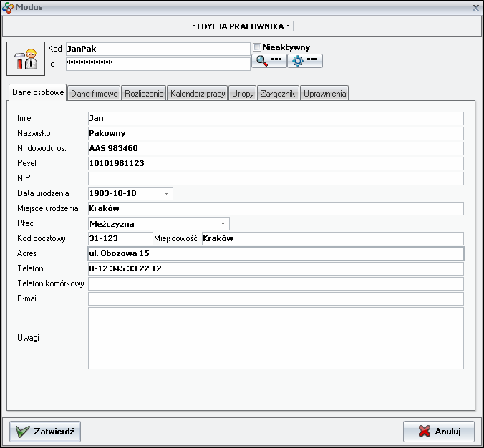Click the magnifier search button
484x448 pixels.
[x=268, y=62]
